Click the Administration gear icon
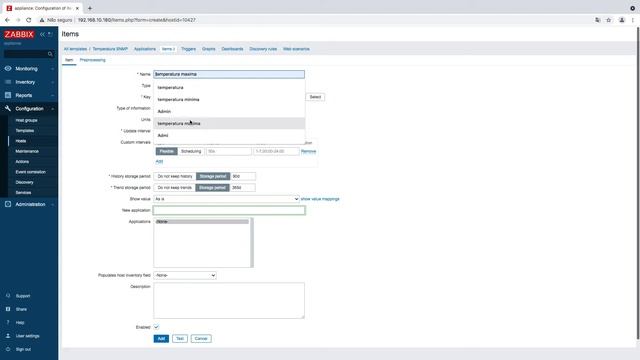640x360 pixels. [x=8, y=204]
